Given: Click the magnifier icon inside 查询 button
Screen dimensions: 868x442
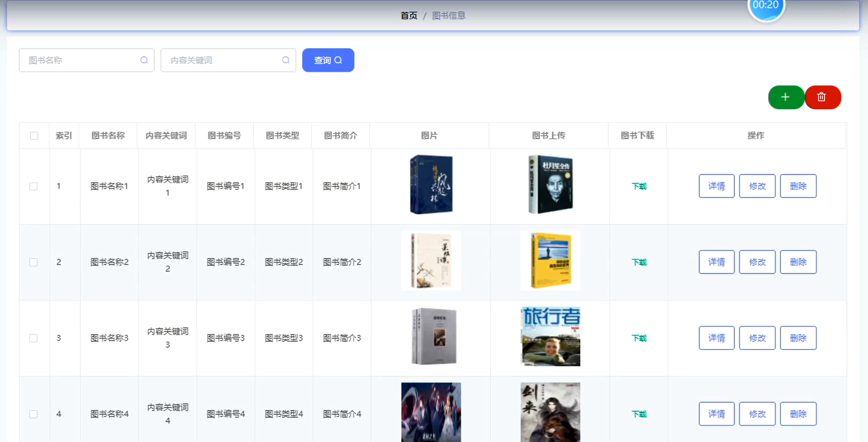Looking at the screenshot, I should [338, 60].
